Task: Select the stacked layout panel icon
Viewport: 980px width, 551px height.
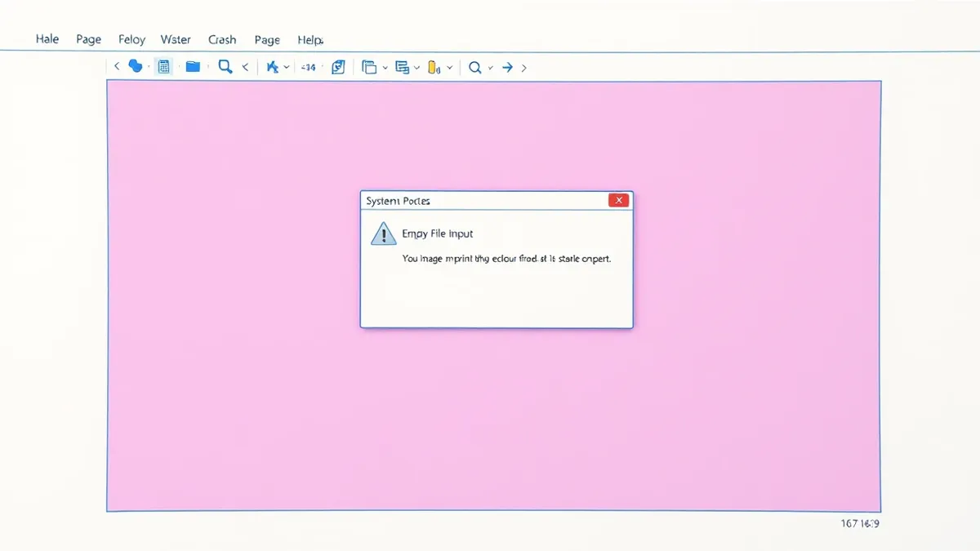Action: pyautogui.click(x=402, y=68)
